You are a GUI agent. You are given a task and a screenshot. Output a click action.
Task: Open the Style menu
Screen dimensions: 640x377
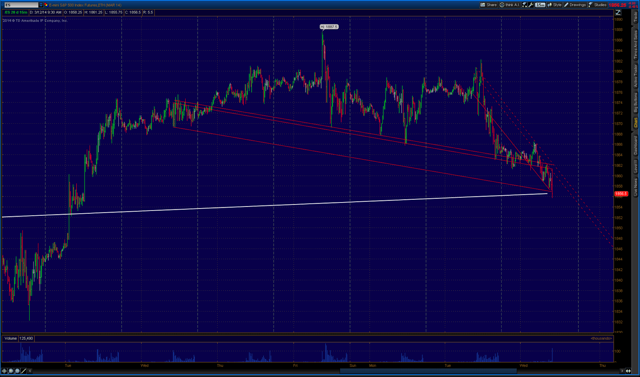click(x=554, y=5)
